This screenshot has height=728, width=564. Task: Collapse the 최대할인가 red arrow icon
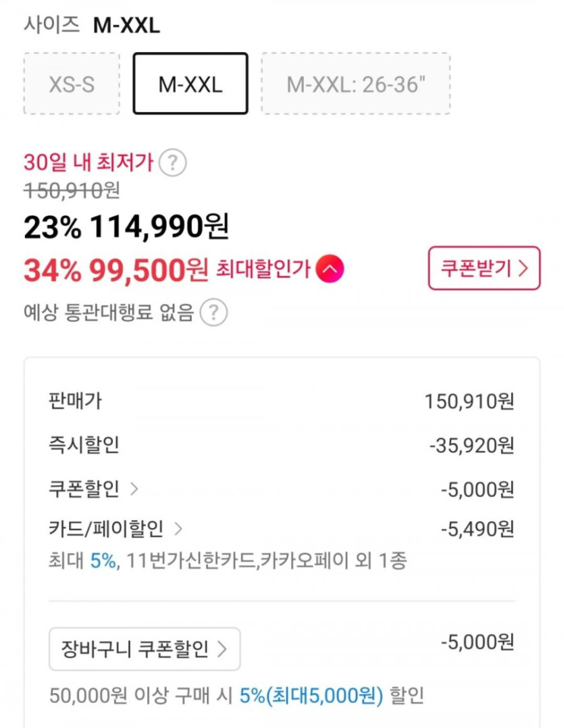(x=330, y=270)
